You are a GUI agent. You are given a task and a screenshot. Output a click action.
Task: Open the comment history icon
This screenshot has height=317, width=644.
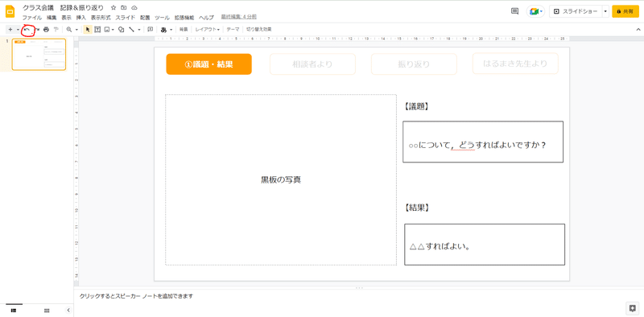pyautogui.click(x=514, y=11)
